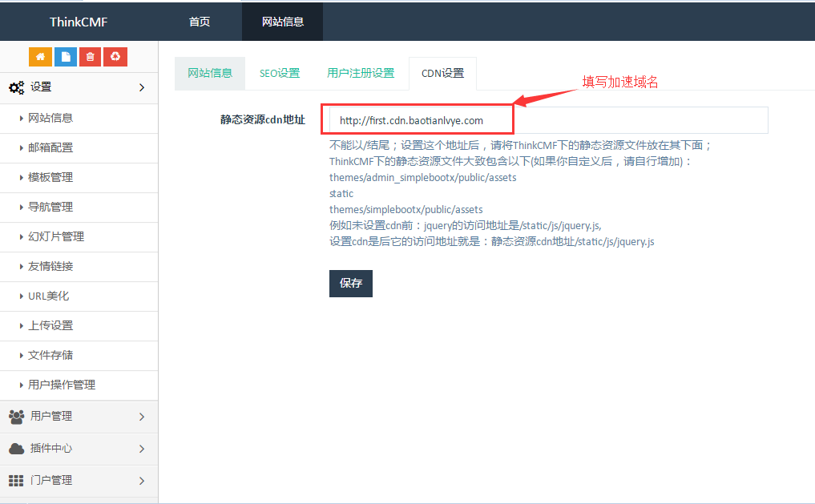Click the themes/simplebootx/public/assets help line
This screenshot has height=504, width=815.
tap(406, 209)
